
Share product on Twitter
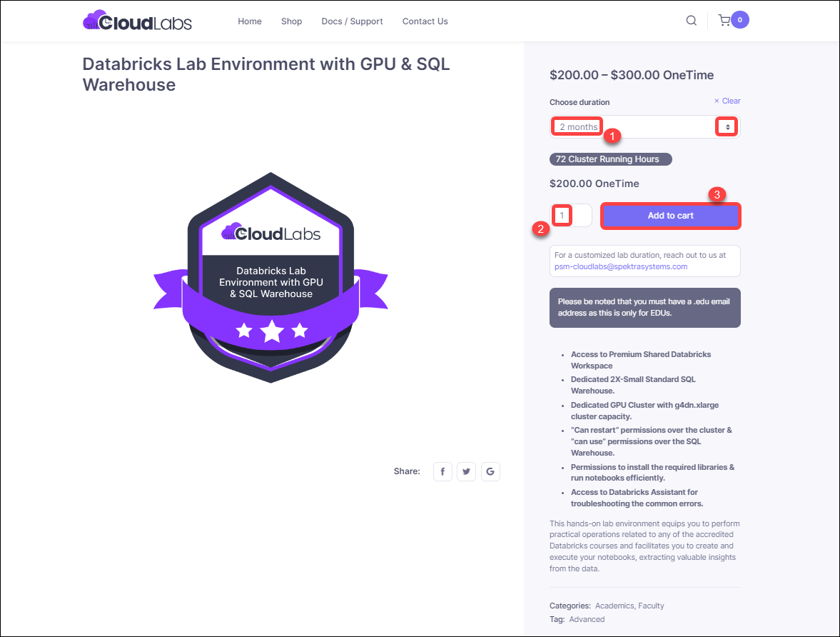pyautogui.click(x=466, y=471)
